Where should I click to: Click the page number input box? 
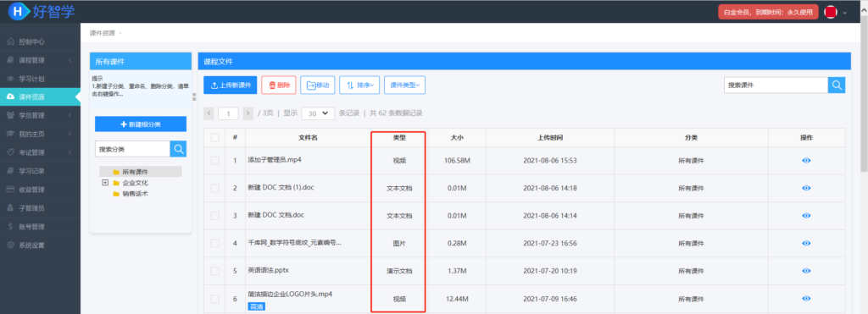pyautogui.click(x=229, y=113)
